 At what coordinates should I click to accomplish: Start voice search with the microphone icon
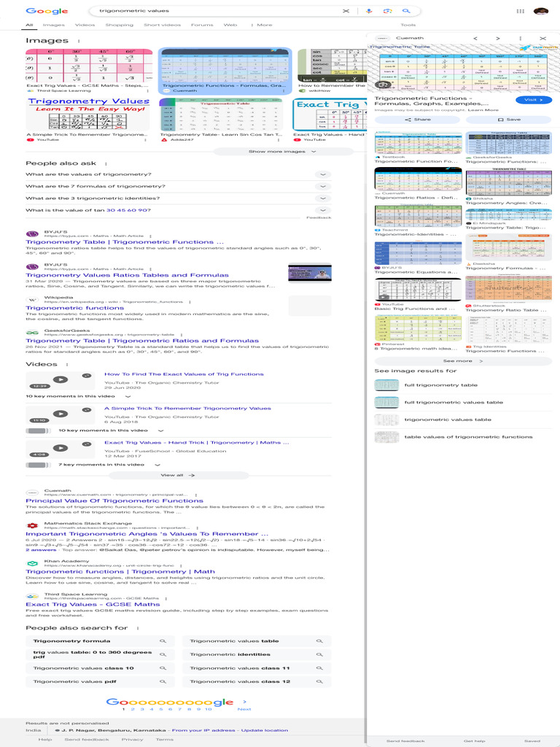[x=368, y=10]
